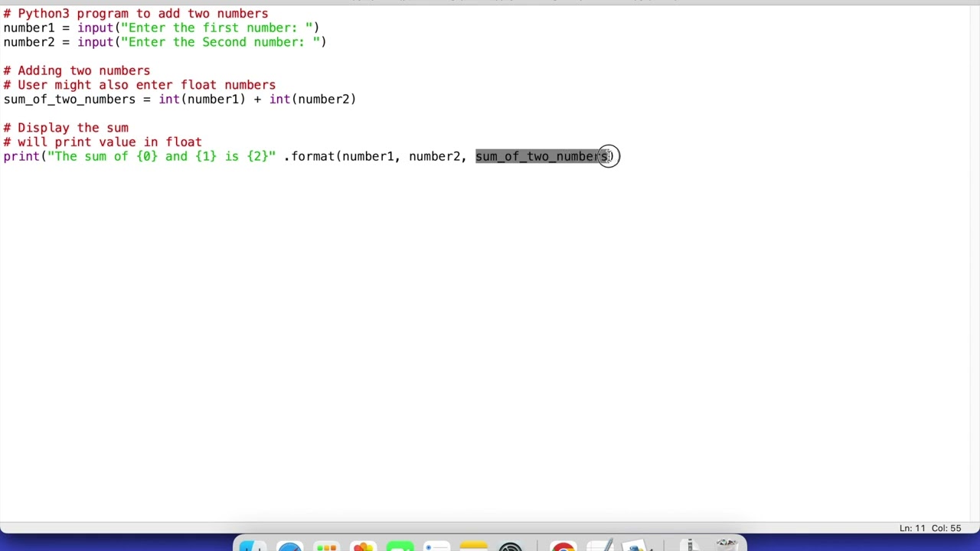980x551 pixels.
Task: Click the print keyword on the last line
Action: [21, 156]
